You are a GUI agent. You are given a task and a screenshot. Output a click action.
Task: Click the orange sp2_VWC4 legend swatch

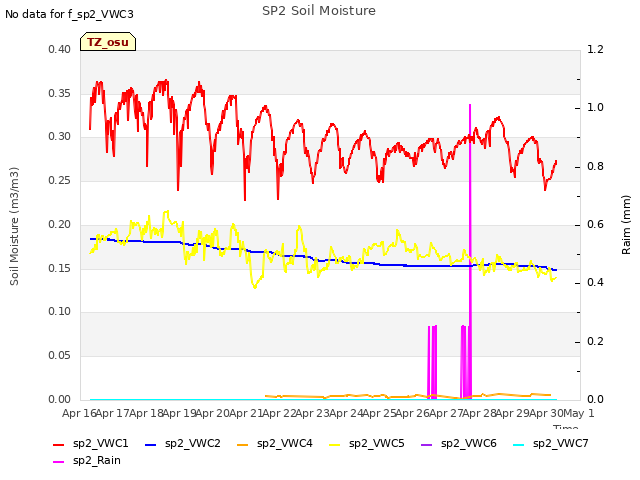pos(243,444)
